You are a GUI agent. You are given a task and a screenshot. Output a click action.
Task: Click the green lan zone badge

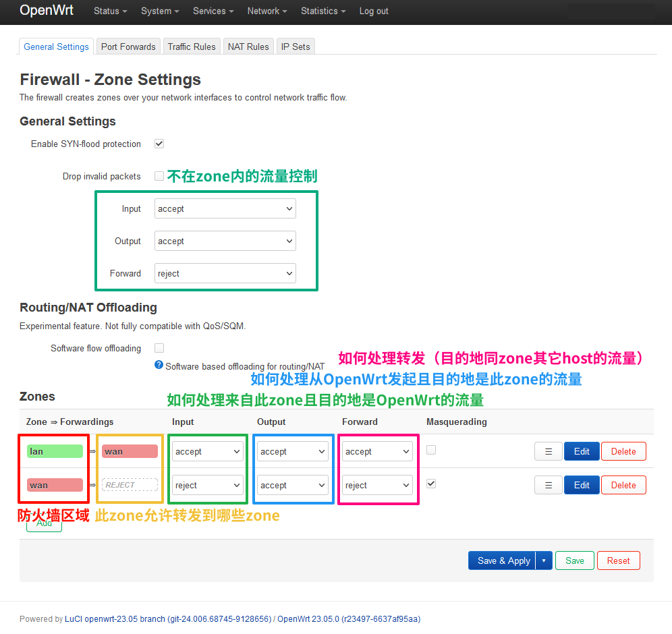coord(55,451)
